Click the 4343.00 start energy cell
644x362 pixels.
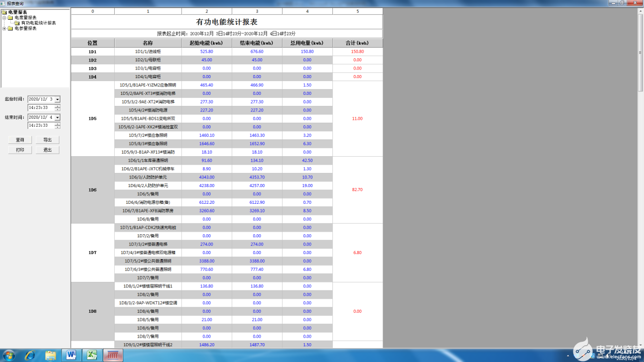[207, 177]
